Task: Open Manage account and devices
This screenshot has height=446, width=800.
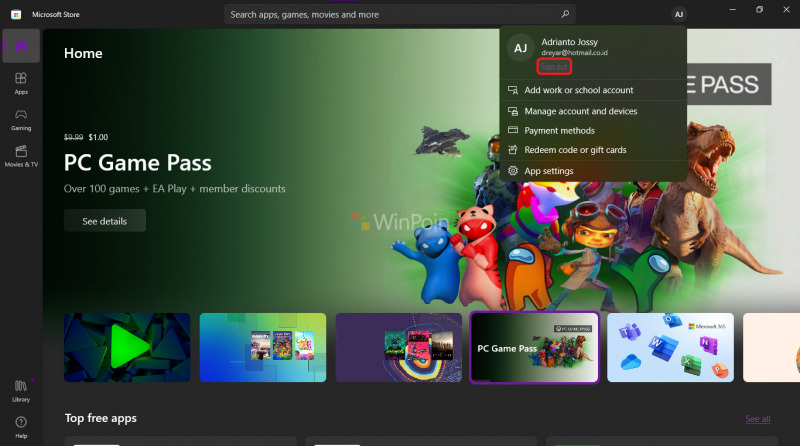Action: [593, 111]
